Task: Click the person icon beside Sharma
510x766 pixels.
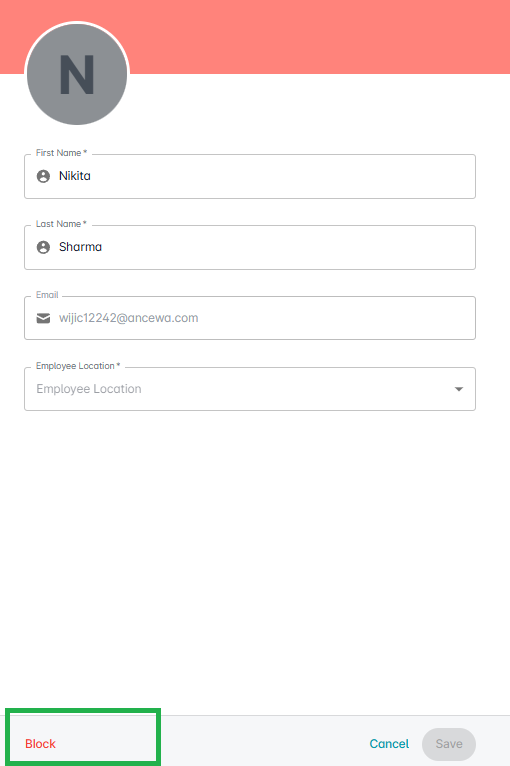Action: pos(43,247)
